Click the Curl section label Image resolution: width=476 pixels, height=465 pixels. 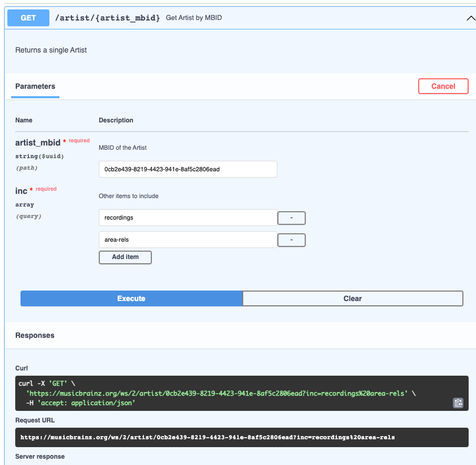click(x=22, y=368)
